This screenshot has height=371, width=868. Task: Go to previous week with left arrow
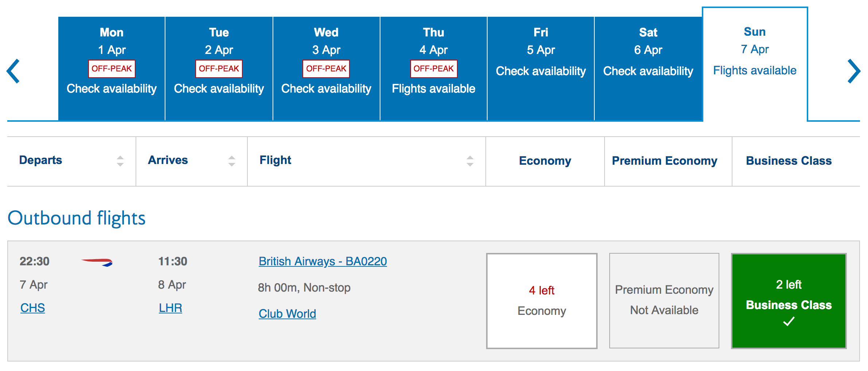pyautogui.click(x=14, y=71)
